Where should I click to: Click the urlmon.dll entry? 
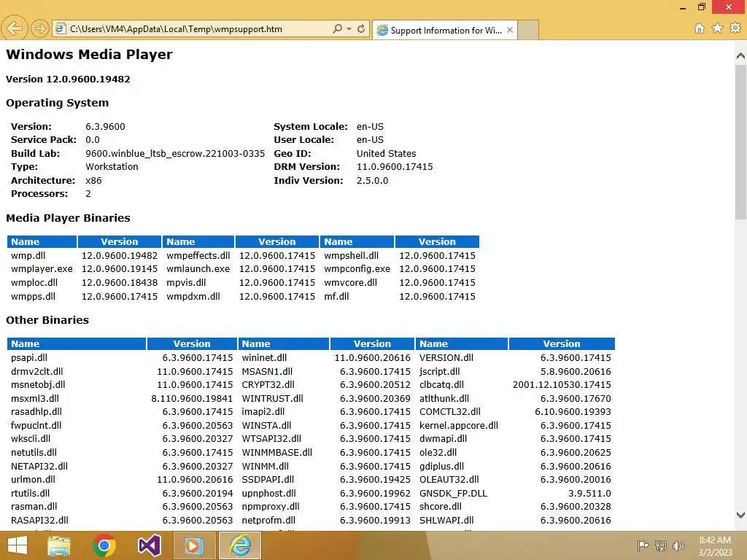33,480
